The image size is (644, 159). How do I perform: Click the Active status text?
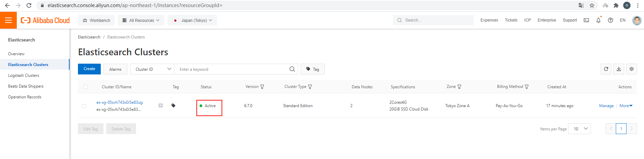[210, 106]
